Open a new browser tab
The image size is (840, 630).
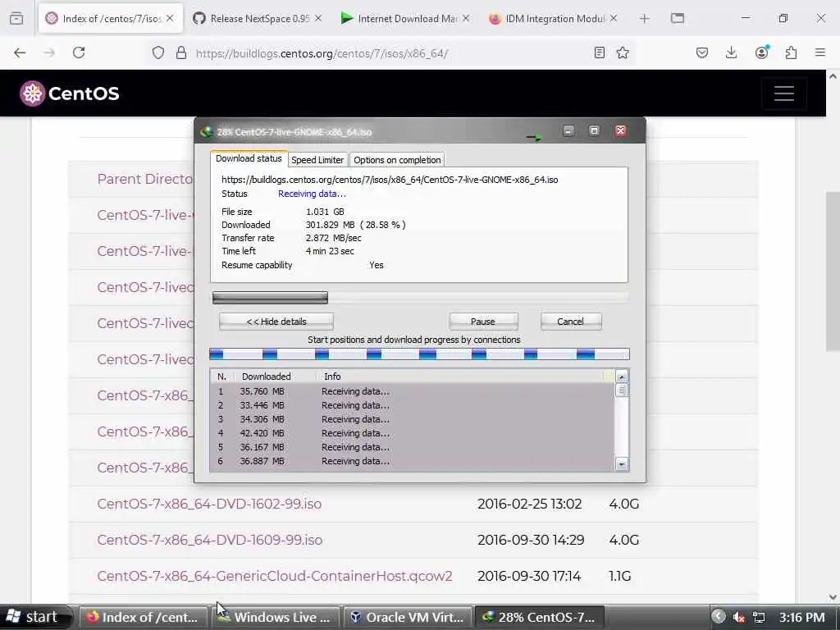click(645, 19)
